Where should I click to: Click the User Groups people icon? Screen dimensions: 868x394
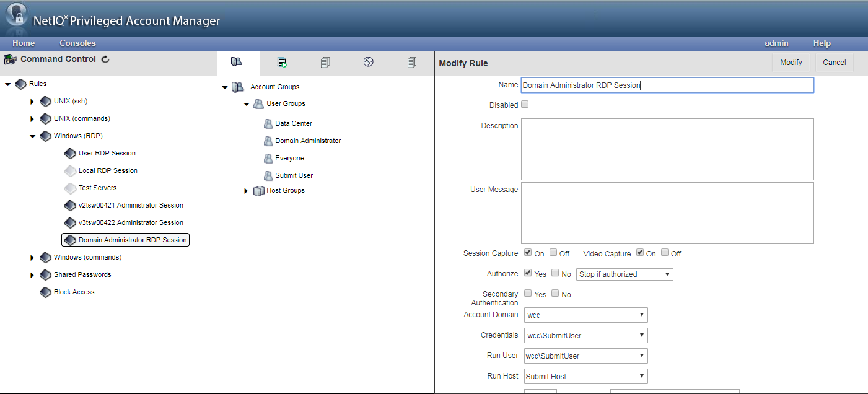(258, 104)
